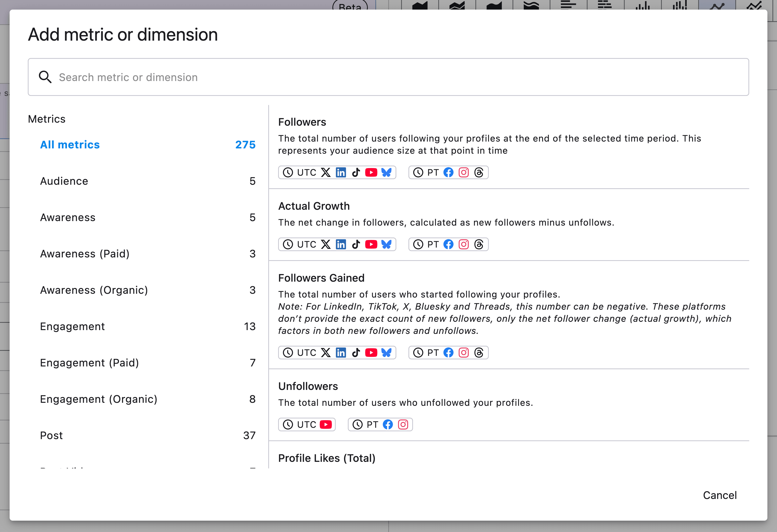Screen dimensions: 777x532
Task: Click YouTube icon in Followers Gained row
Action: 371,353
